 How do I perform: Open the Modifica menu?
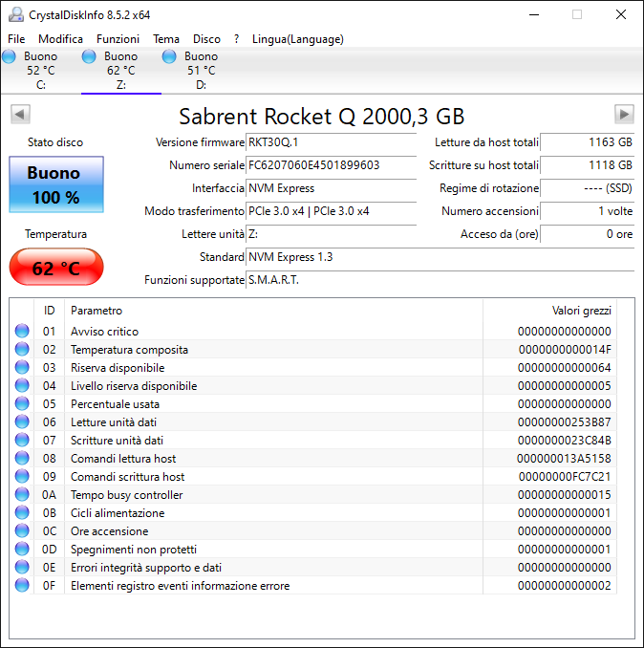click(x=61, y=39)
